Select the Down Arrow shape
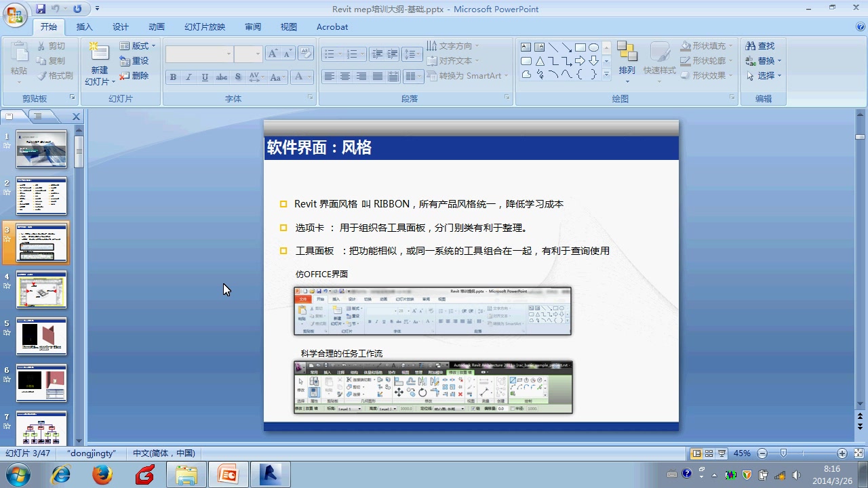The image size is (868, 488). (594, 61)
